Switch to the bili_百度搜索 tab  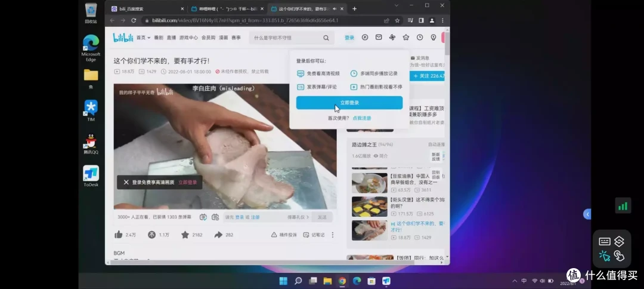pos(147,8)
